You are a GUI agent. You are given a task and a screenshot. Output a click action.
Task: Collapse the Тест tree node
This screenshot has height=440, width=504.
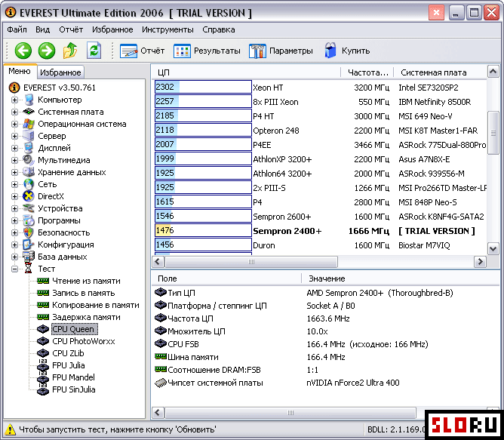pos(14,269)
